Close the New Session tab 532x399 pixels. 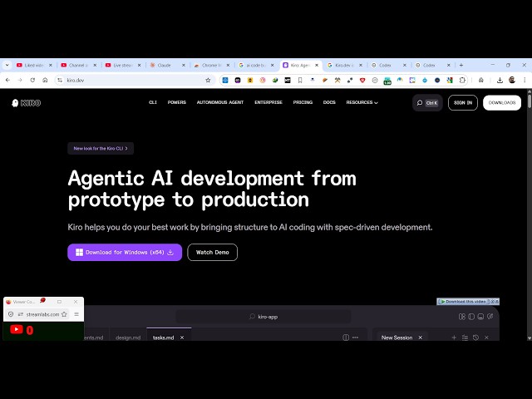pos(421,337)
